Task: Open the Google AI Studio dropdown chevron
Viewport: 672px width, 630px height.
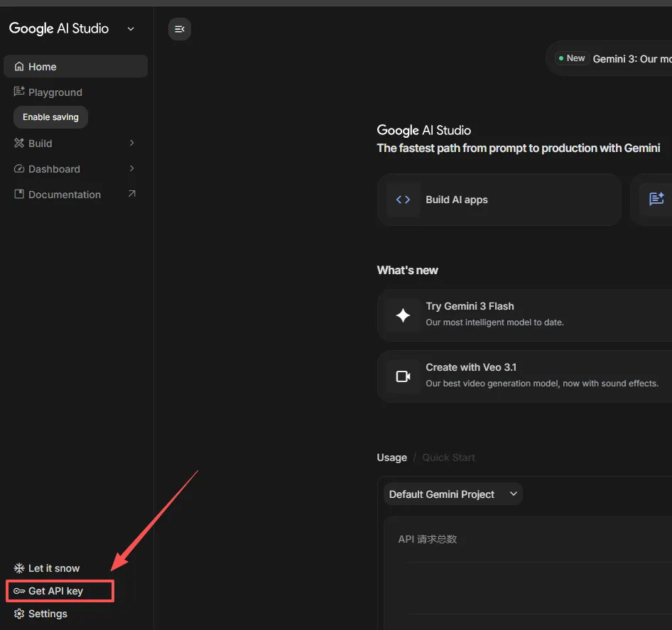Action: 131,28
